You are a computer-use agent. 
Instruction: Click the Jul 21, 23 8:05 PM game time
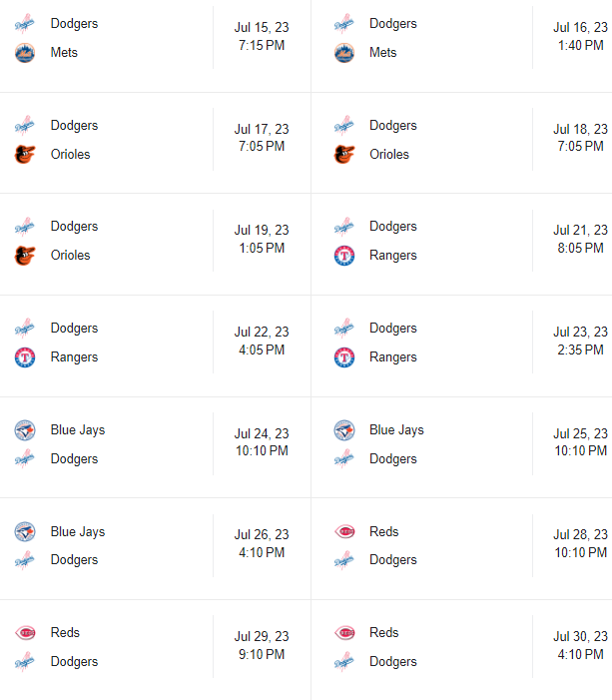[580, 240]
